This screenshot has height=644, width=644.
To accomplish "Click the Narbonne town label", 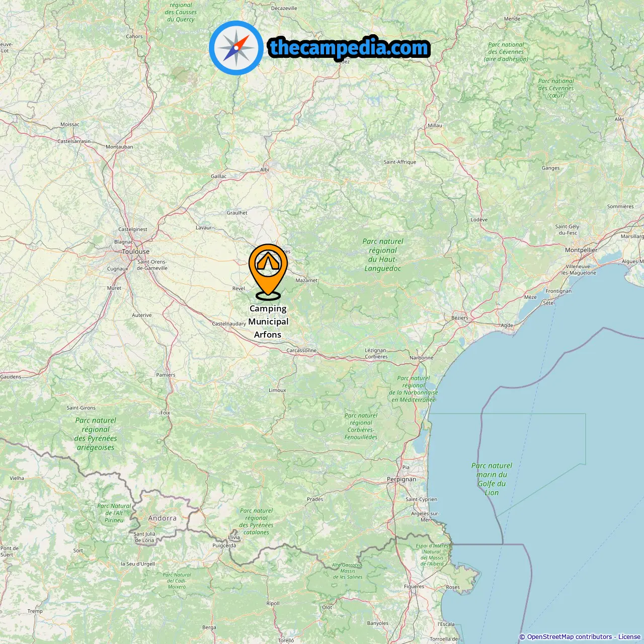I will point(421,358).
